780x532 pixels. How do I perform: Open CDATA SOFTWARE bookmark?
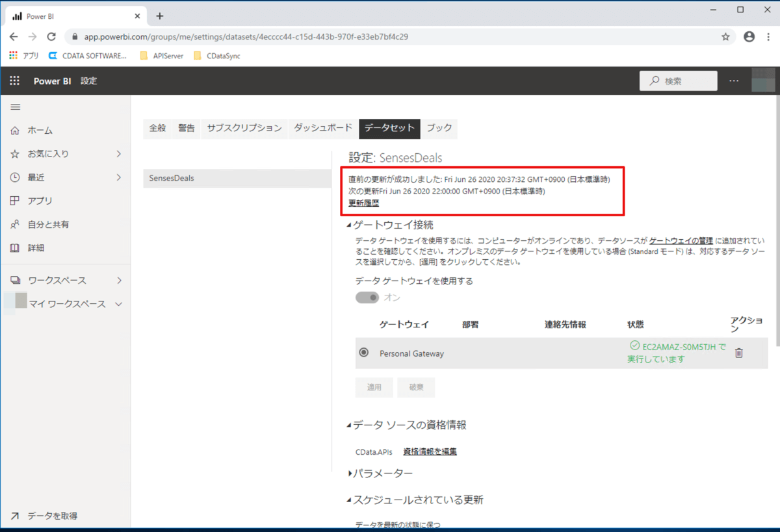[x=88, y=56]
